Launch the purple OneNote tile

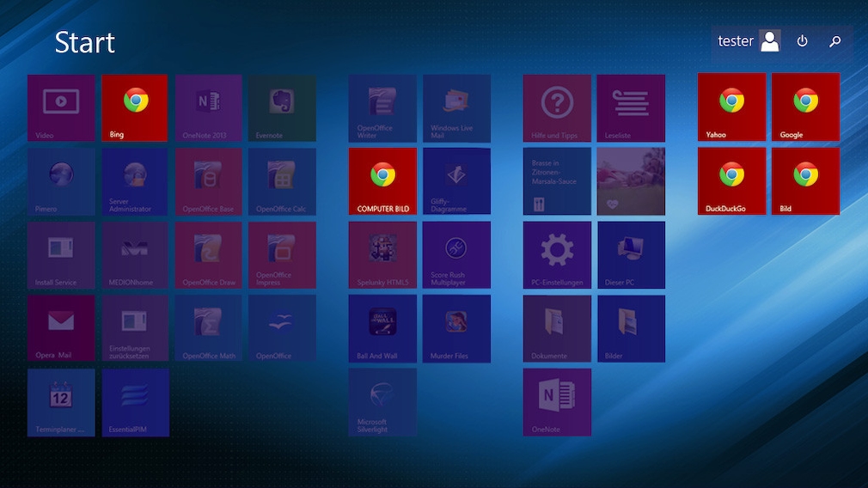click(557, 402)
